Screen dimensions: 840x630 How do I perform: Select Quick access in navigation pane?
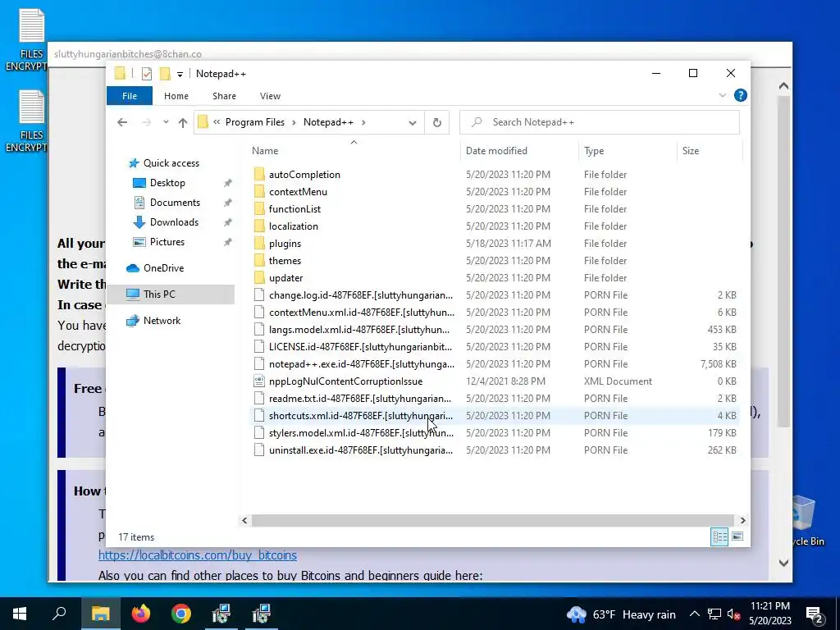pyautogui.click(x=171, y=163)
